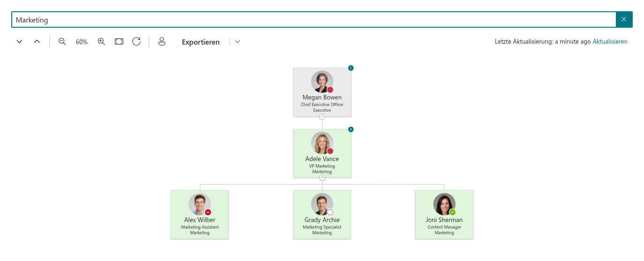This screenshot has width=644, height=261.
Task: Click the Content Manager title
Action: [445, 227]
